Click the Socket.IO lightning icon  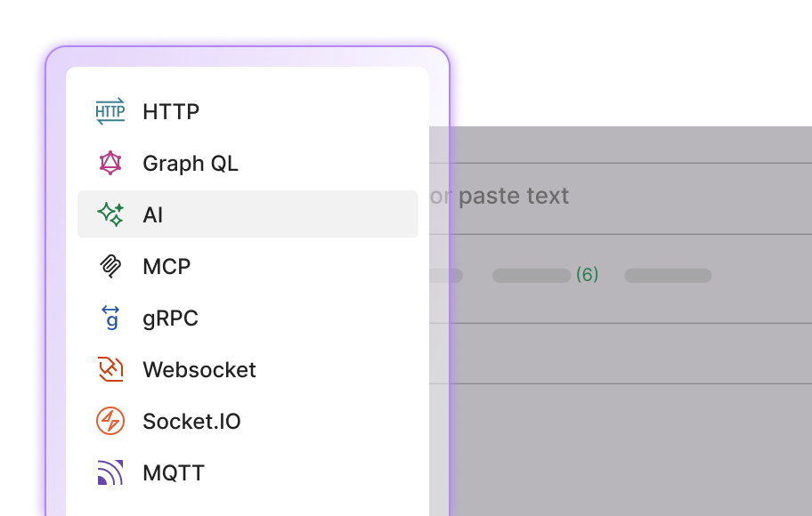tap(110, 421)
